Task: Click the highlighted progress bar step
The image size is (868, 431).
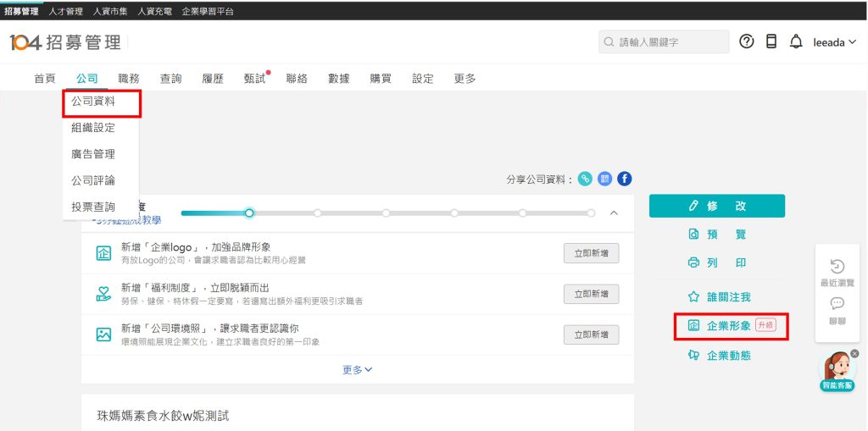Action: pos(250,213)
